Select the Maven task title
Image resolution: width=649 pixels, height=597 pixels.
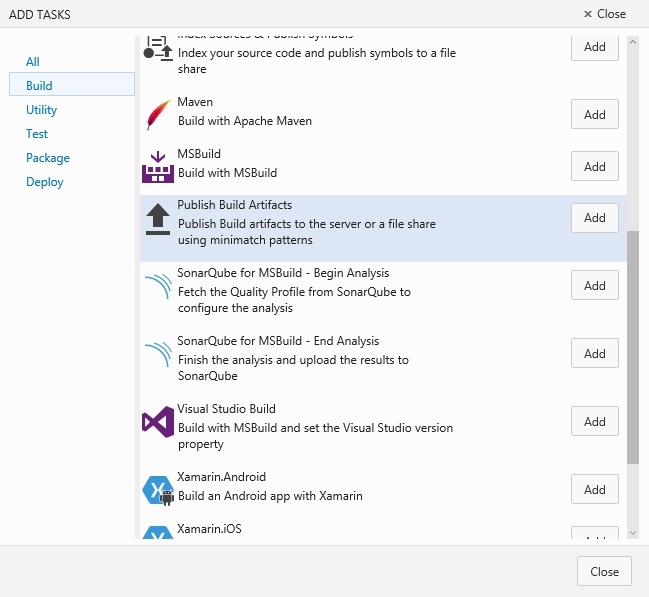click(195, 102)
